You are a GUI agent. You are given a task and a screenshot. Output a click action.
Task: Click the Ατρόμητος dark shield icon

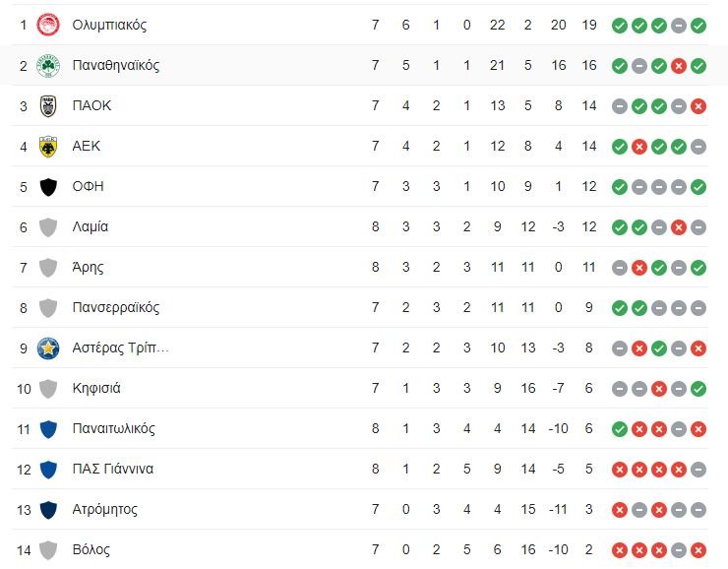48,509
